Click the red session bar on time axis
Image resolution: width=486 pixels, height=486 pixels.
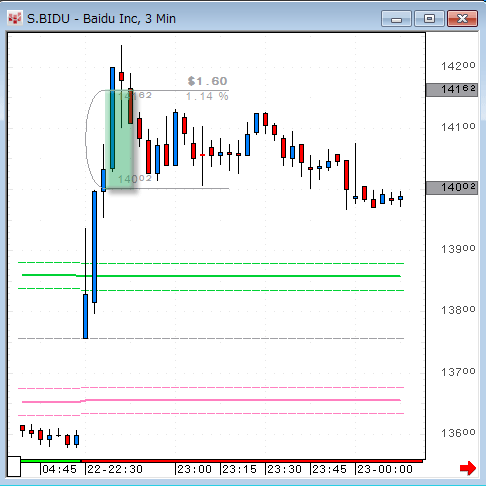click(x=252, y=461)
